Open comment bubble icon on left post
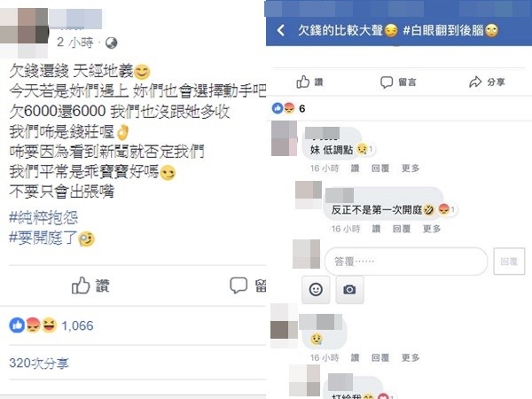This screenshot has height=399, width=532. 239,285
